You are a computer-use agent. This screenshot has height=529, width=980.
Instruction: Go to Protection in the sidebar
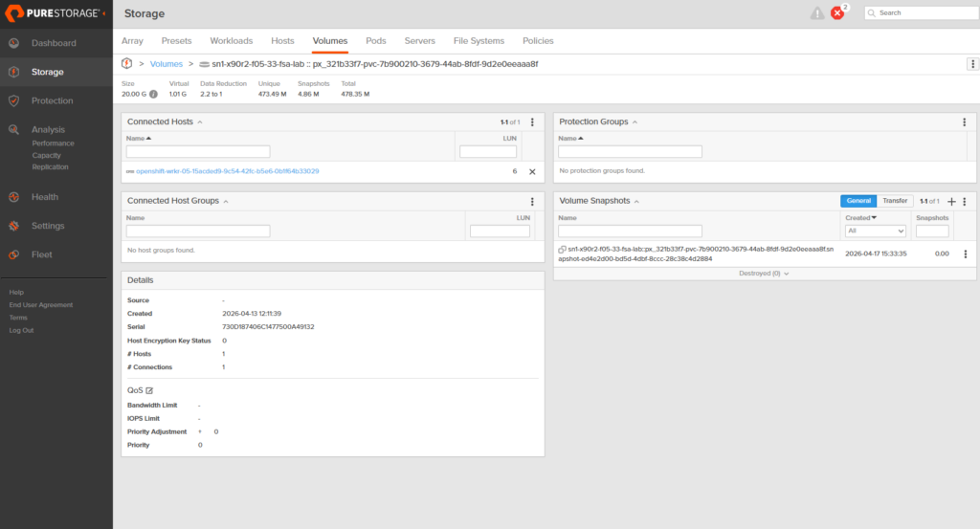[x=52, y=100]
